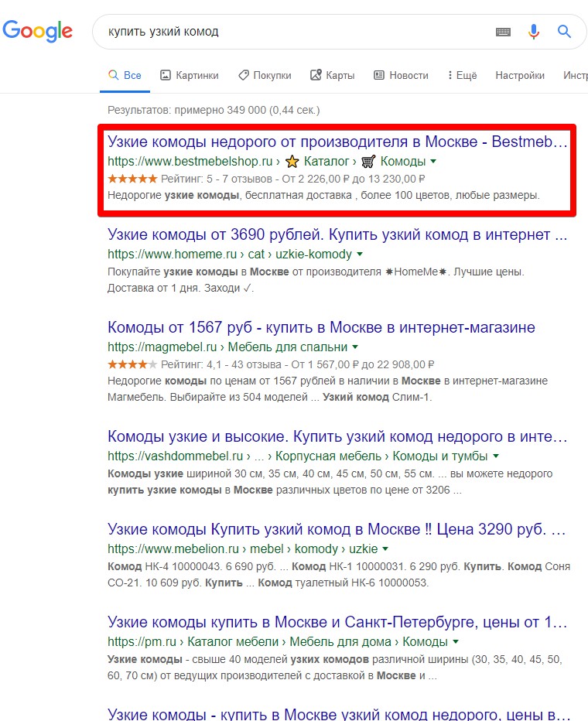Open Комоды узкие и высокие result

point(337,436)
